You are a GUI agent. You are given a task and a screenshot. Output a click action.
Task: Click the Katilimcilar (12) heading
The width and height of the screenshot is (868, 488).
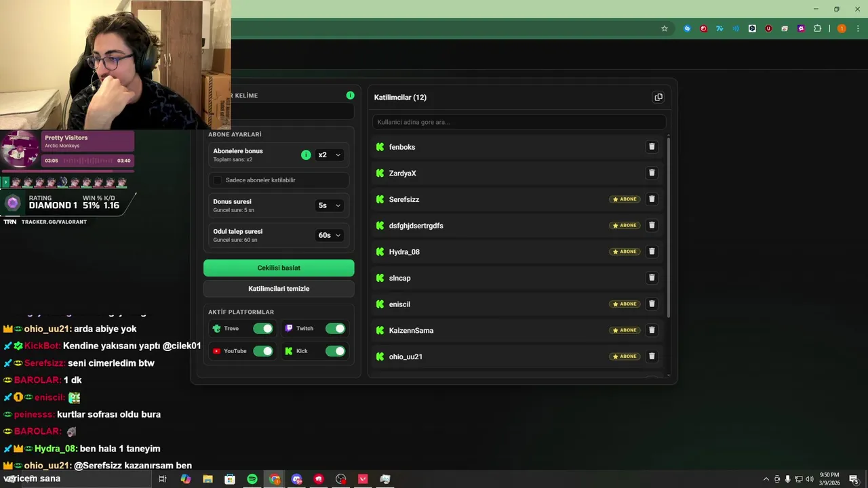point(400,98)
